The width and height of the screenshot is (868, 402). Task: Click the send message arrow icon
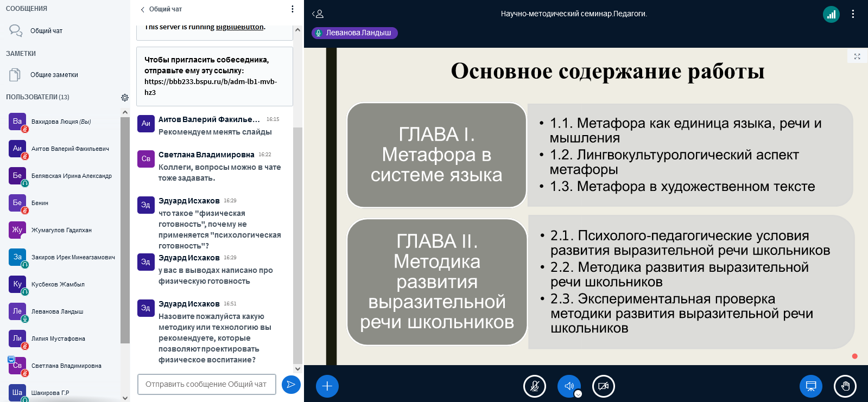(x=291, y=385)
